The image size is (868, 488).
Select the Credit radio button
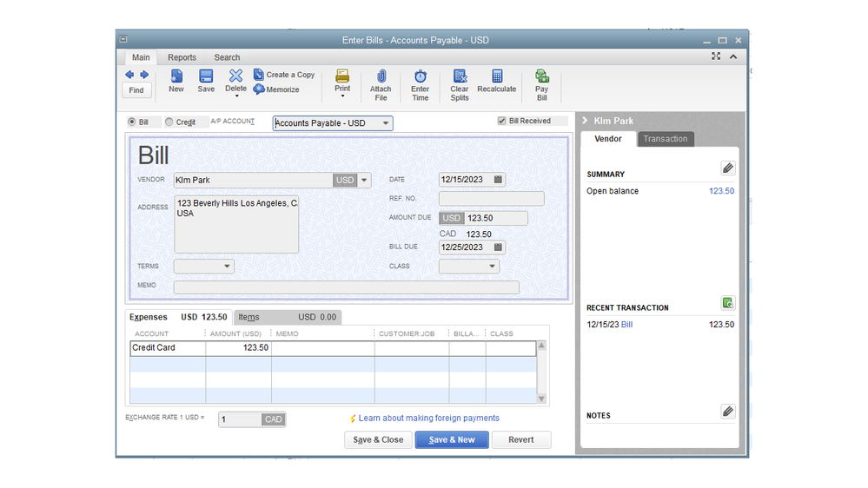pos(169,122)
